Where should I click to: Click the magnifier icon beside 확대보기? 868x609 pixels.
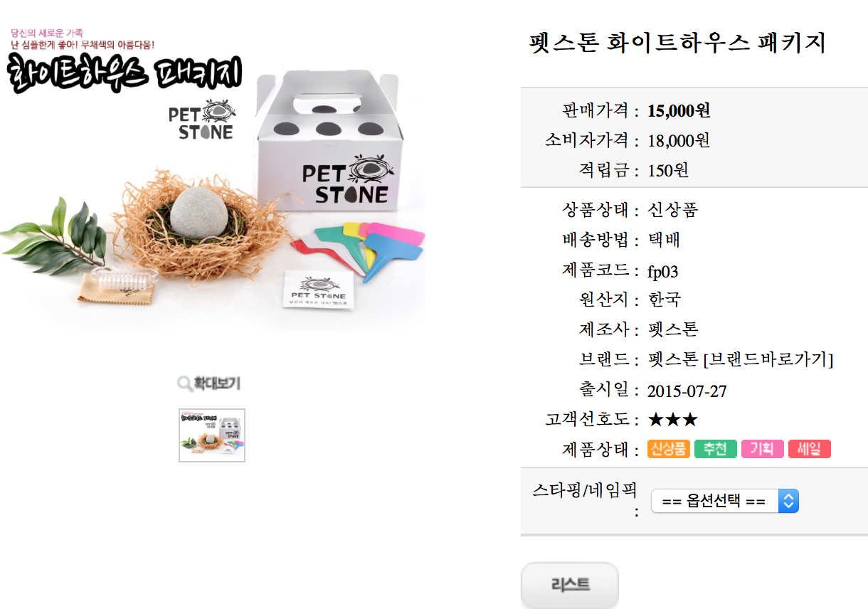coord(185,384)
